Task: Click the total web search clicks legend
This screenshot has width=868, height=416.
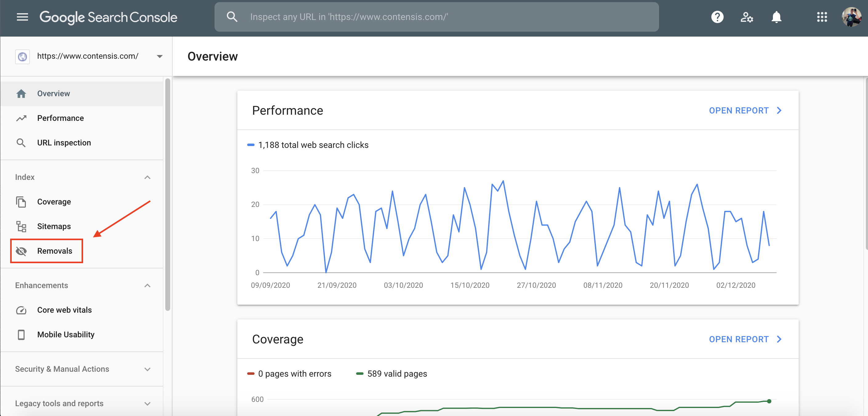Action: [308, 145]
